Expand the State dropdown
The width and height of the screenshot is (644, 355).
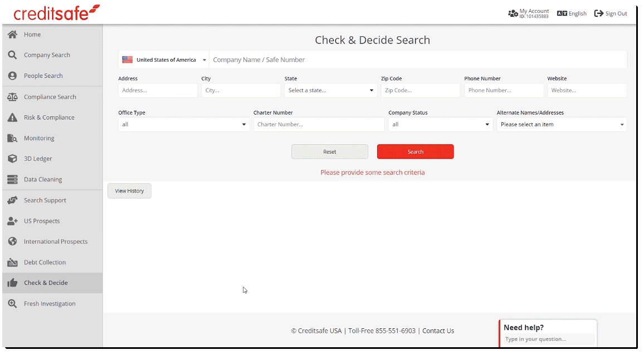tap(330, 90)
